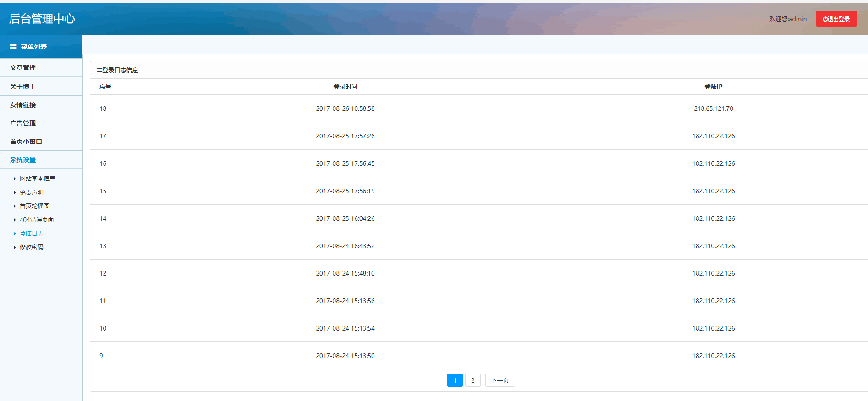The image size is (868, 401).
Task: Expand the 关于博主 menu section
Action: click(x=23, y=87)
